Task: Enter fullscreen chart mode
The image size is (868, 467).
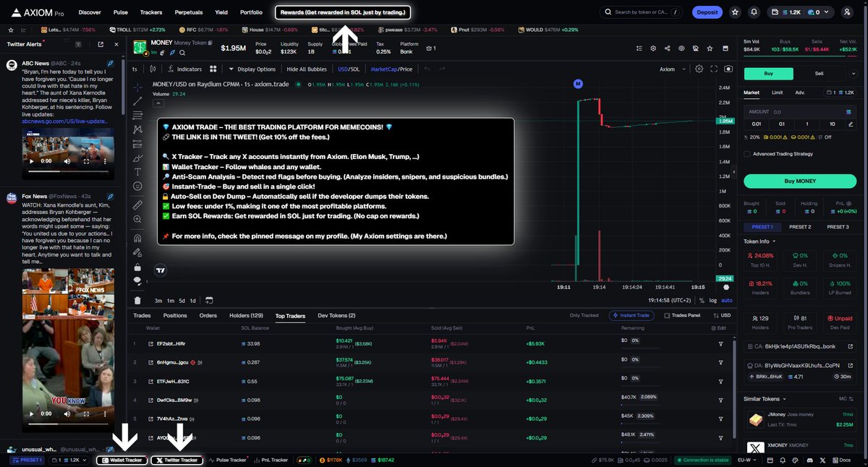Action: 714,69
